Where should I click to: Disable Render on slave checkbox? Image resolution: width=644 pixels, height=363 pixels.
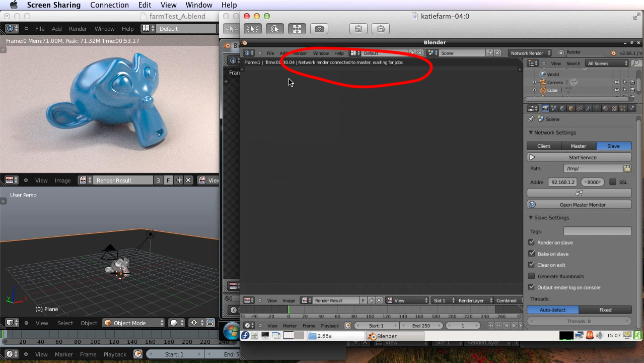(x=531, y=243)
